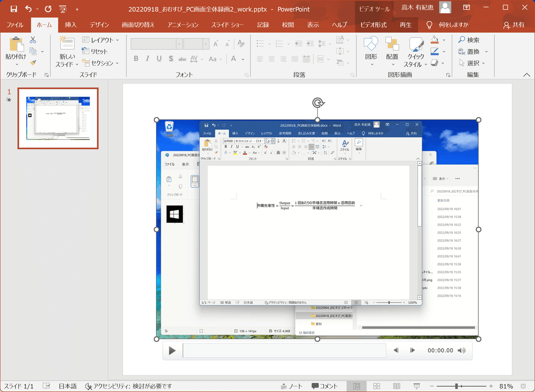This screenshot has height=392, width=535.
Task: Toggle text Shadow formatting
Action: pyautogui.click(x=171, y=59)
